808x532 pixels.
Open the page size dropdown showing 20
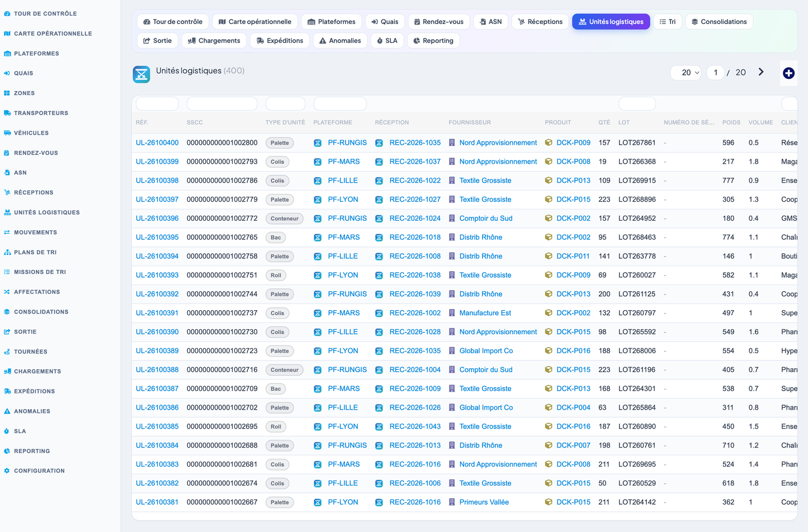tap(686, 73)
